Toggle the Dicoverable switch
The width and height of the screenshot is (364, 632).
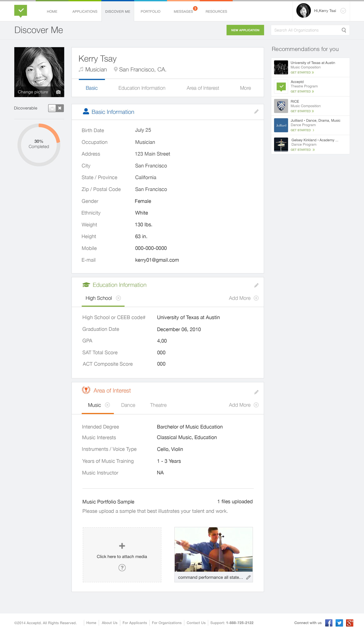(x=56, y=108)
